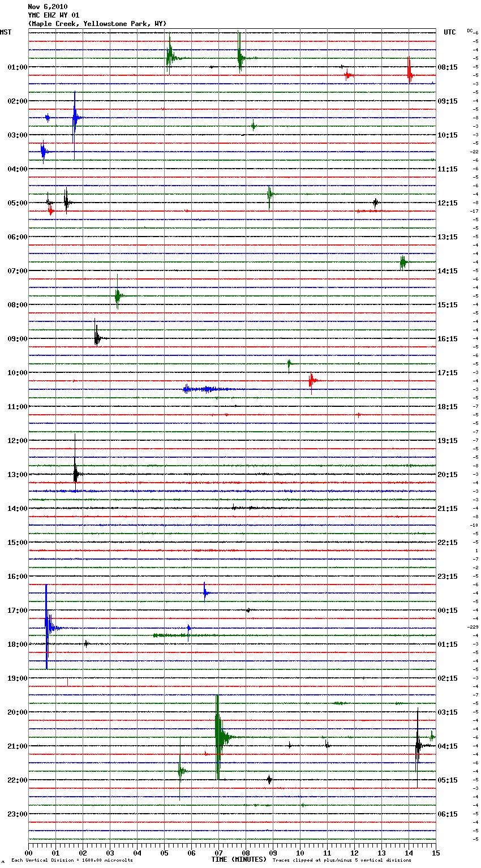Select the 21:00 MST time label
Screen dimensions: 481x868
pos(18,746)
